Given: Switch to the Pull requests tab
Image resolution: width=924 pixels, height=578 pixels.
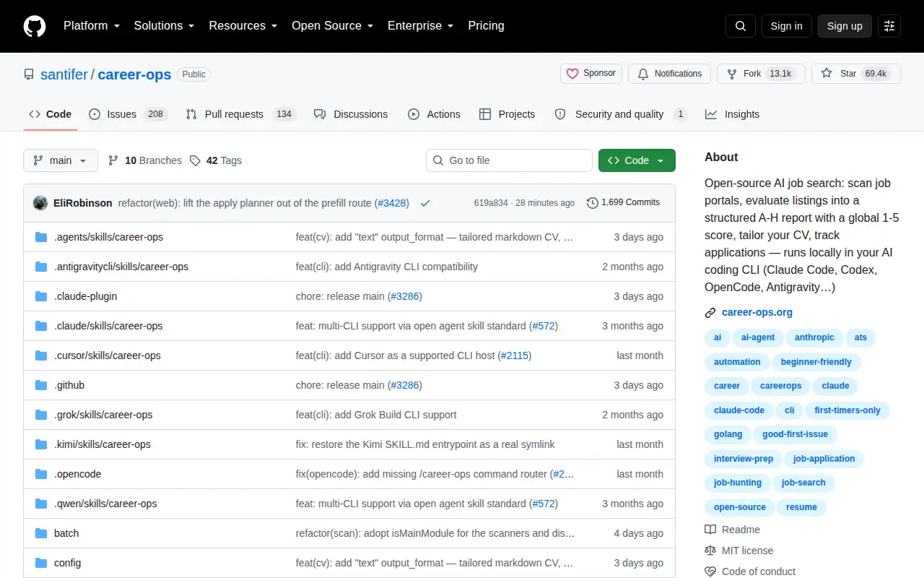Looking at the screenshot, I should pyautogui.click(x=239, y=114).
